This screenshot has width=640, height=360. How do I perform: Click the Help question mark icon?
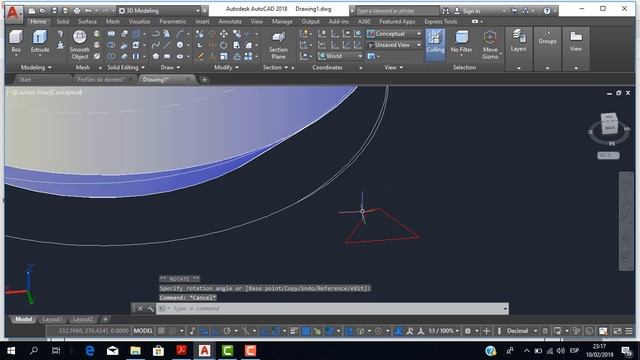pyautogui.click(x=547, y=11)
